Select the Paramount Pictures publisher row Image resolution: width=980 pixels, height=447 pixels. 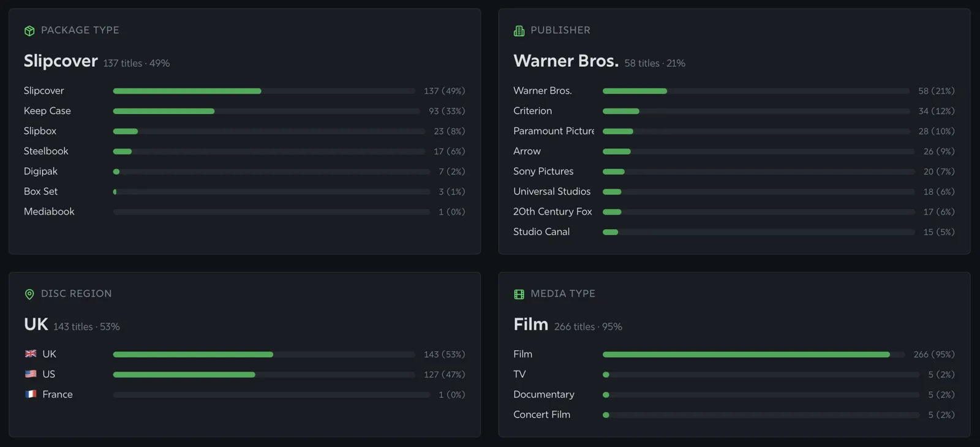pos(734,131)
